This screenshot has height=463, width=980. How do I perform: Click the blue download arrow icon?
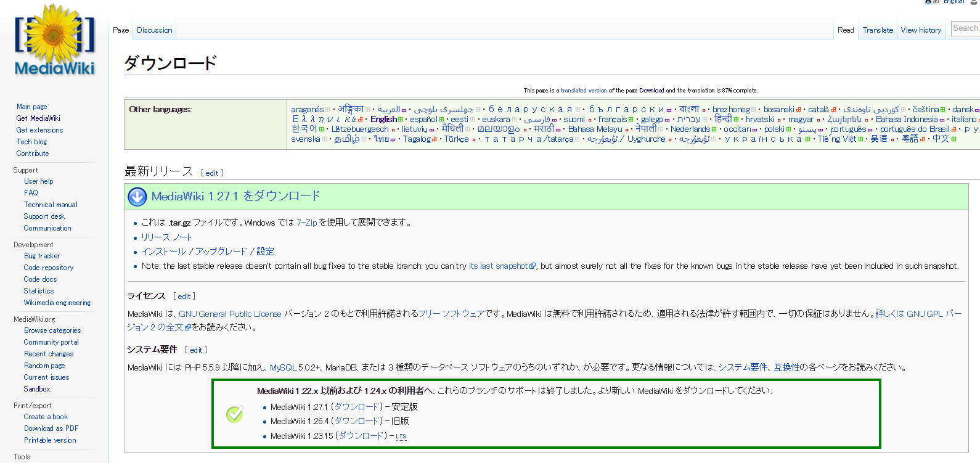137,197
